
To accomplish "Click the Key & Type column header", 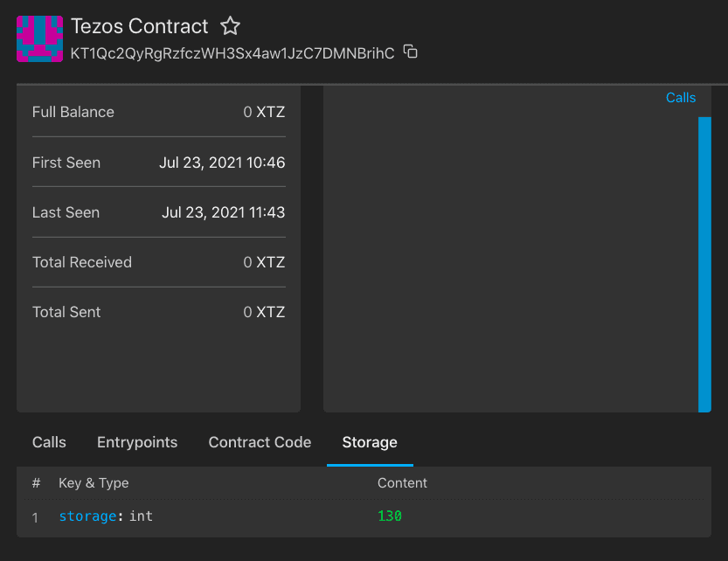I will pyautogui.click(x=94, y=482).
